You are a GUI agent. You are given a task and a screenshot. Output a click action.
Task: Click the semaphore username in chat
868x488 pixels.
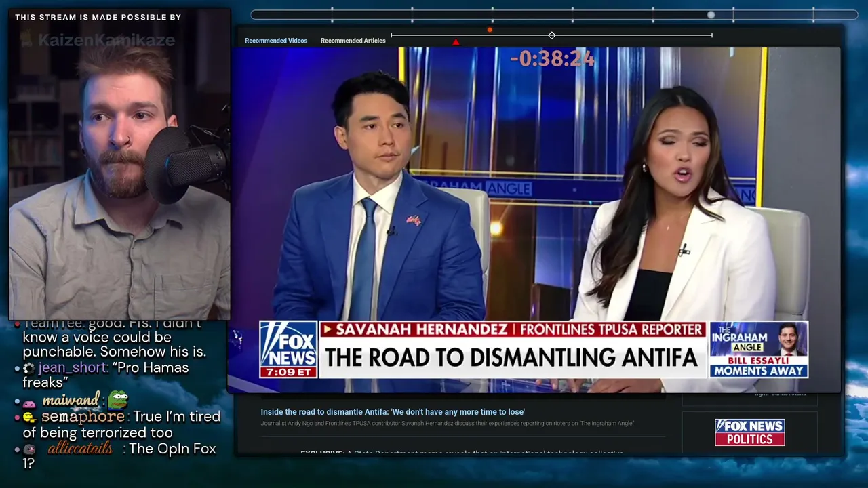click(83, 417)
